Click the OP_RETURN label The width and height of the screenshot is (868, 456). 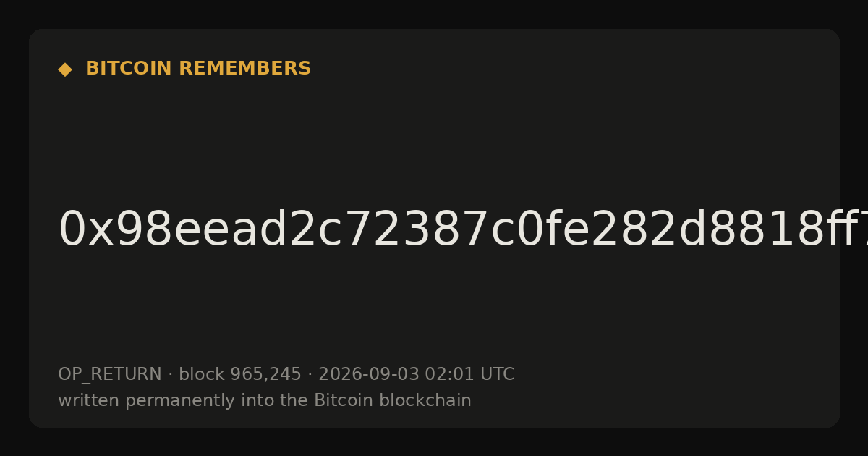110,374
